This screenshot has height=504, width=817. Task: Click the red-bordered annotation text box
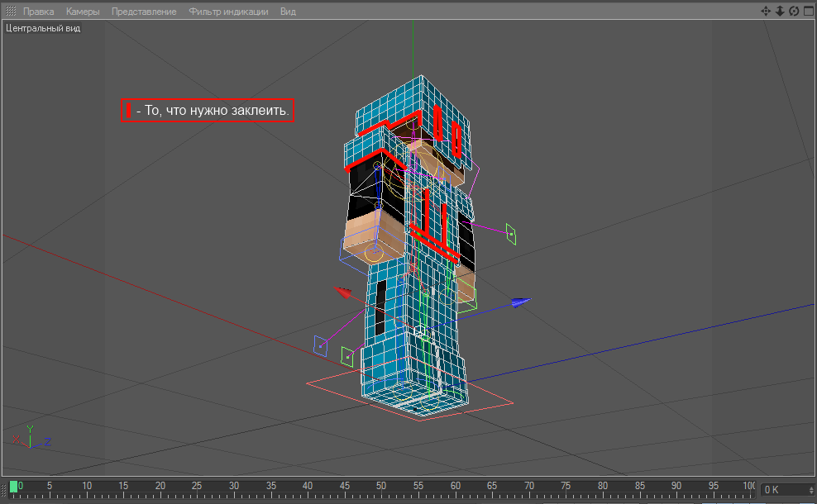(208, 110)
